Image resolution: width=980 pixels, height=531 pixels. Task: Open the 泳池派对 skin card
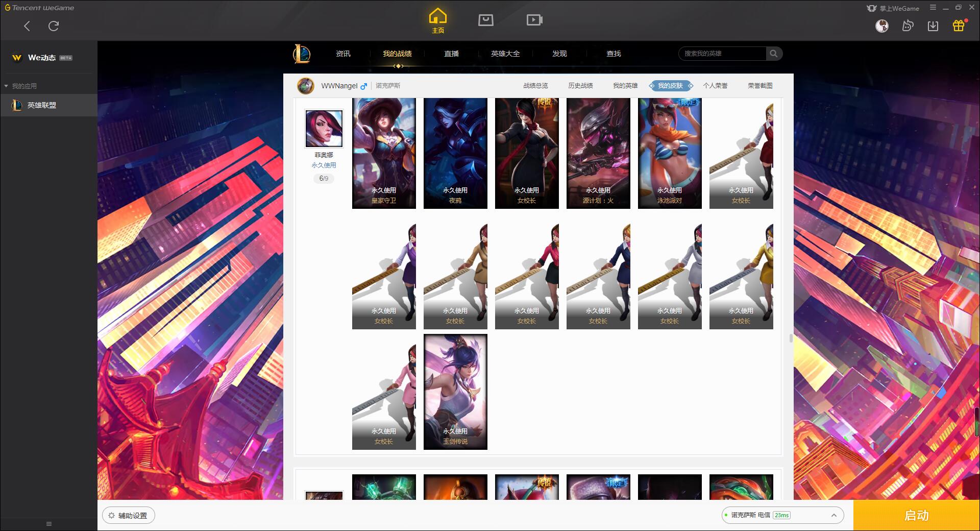click(x=670, y=153)
